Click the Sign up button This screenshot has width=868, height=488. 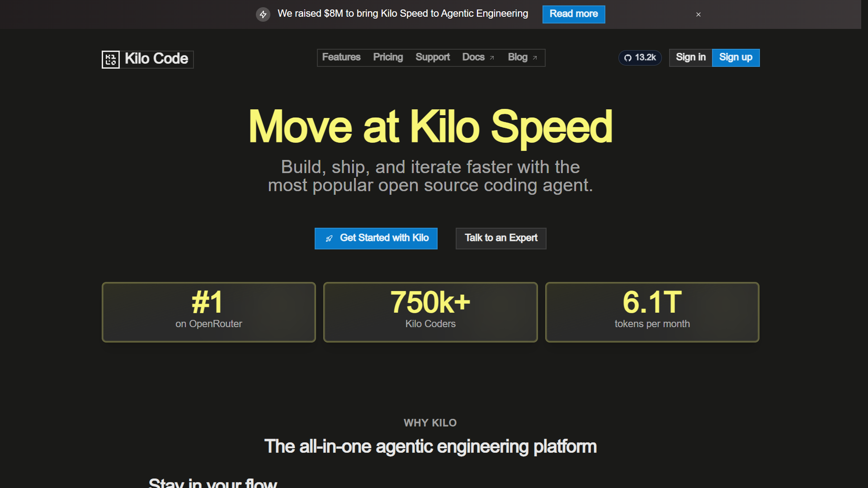point(736,57)
